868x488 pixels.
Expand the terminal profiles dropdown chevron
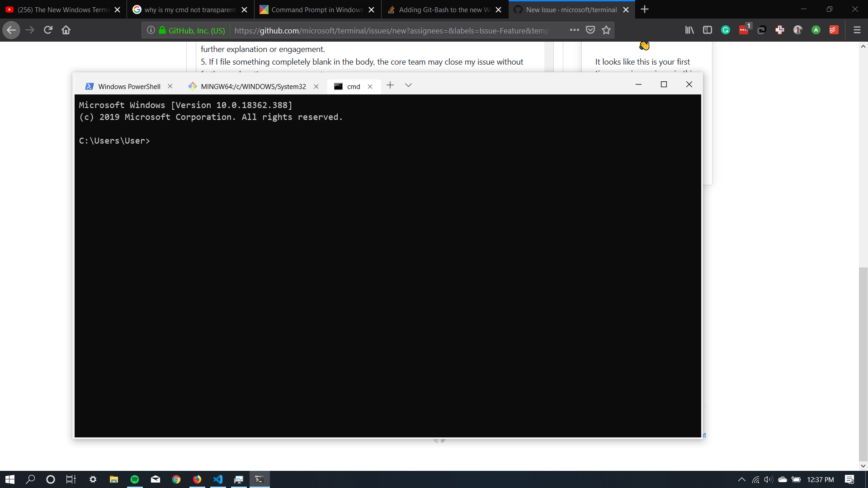click(x=408, y=85)
